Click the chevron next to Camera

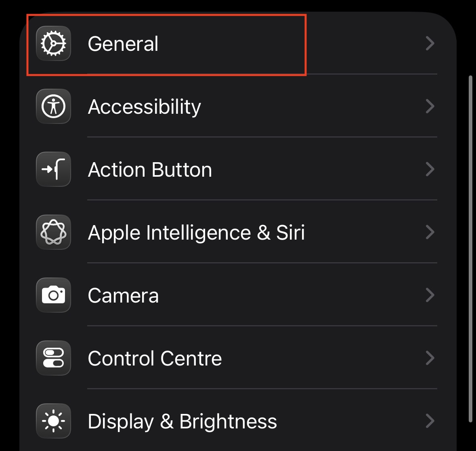point(430,295)
